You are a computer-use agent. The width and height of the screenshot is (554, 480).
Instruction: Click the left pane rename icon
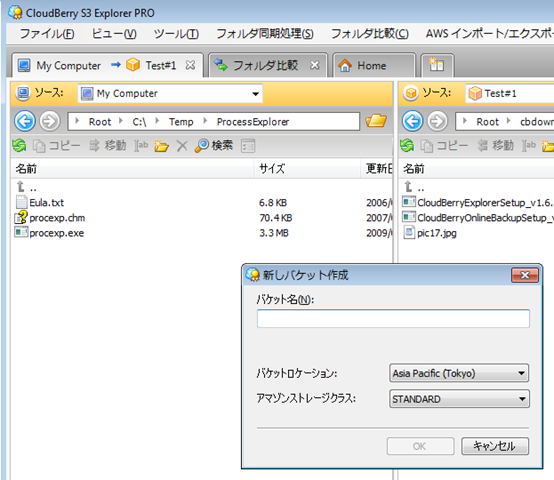tap(141, 146)
